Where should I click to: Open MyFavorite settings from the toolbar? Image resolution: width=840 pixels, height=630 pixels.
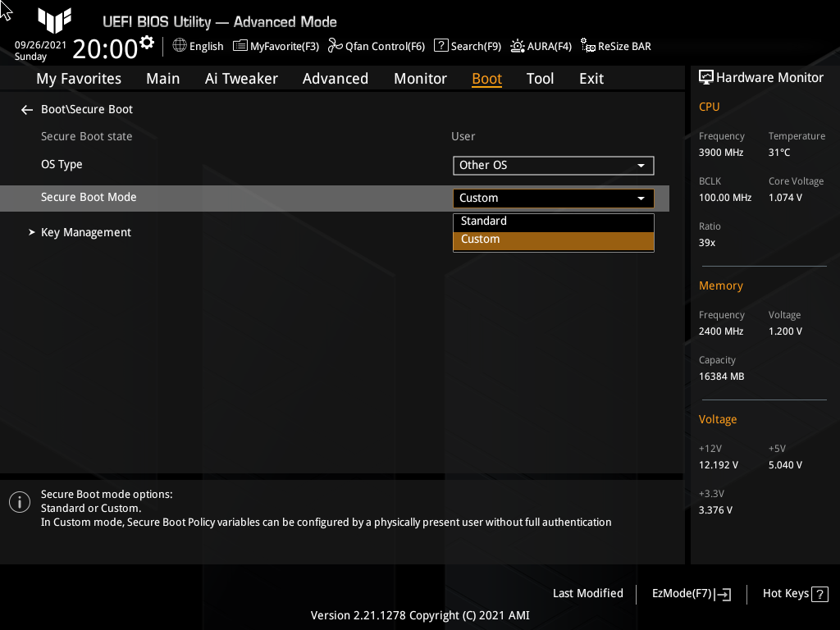click(276, 46)
